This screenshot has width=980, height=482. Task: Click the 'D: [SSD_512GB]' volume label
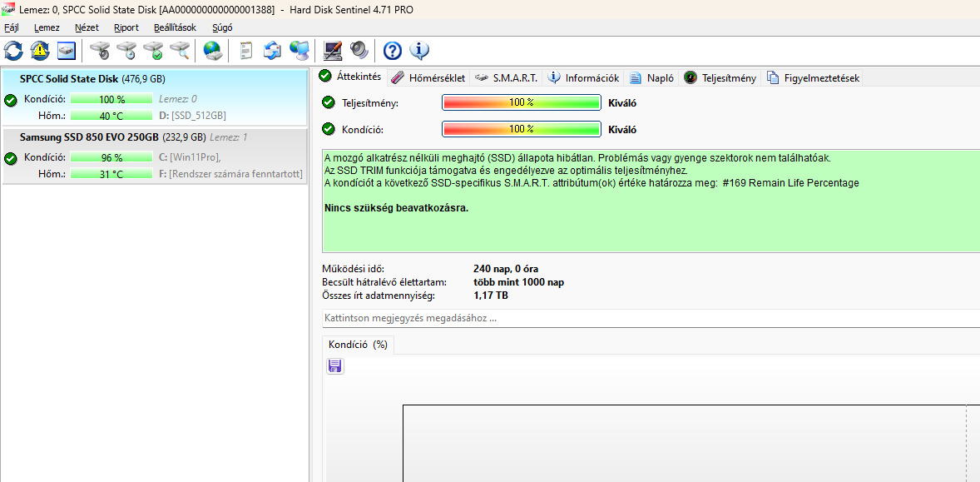coord(192,116)
